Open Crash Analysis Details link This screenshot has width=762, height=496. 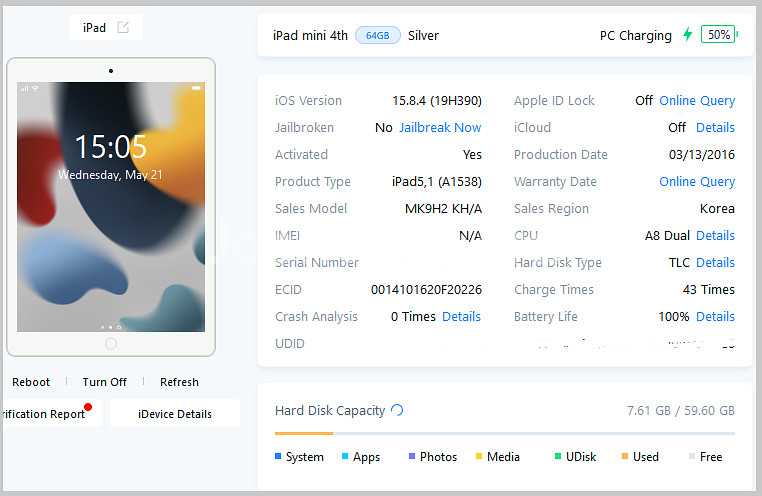pyautogui.click(x=461, y=317)
